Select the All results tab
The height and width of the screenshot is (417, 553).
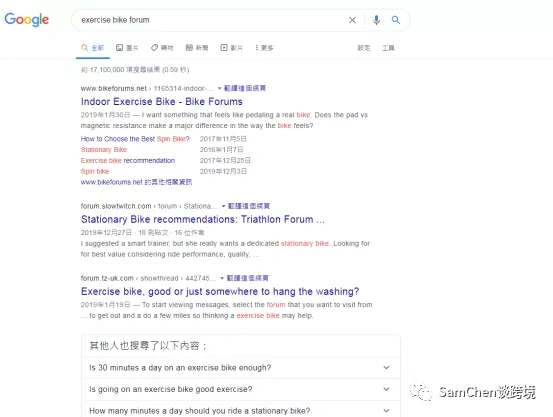pos(93,48)
